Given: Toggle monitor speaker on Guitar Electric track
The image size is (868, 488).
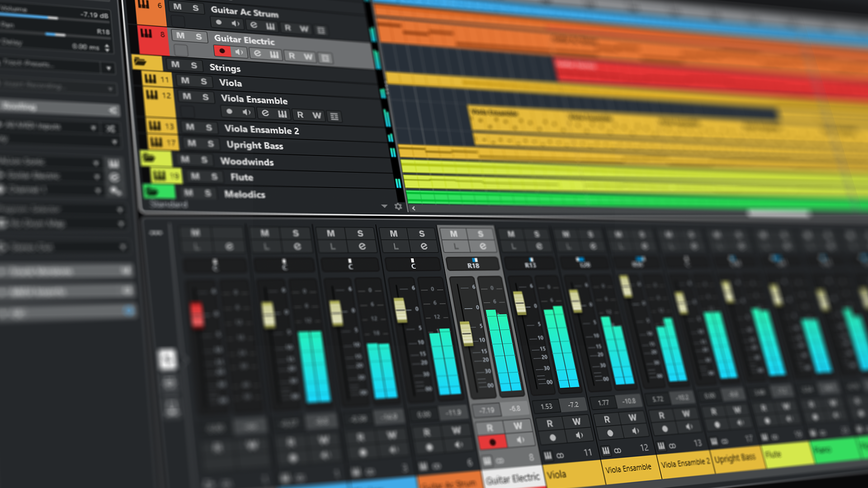Looking at the screenshot, I should pyautogui.click(x=240, y=52).
